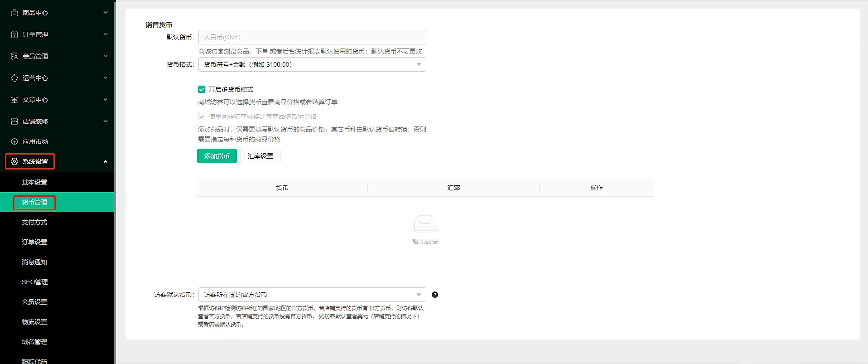Open the 访客默认货币 dropdown
The image size is (868, 364).
click(312, 295)
